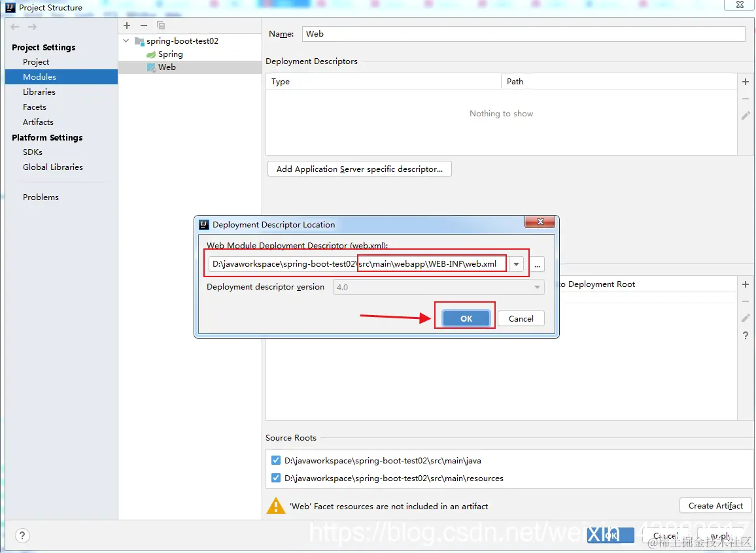This screenshot has width=756, height=553.
Task: Click the Path column header
Action: [619, 82]
